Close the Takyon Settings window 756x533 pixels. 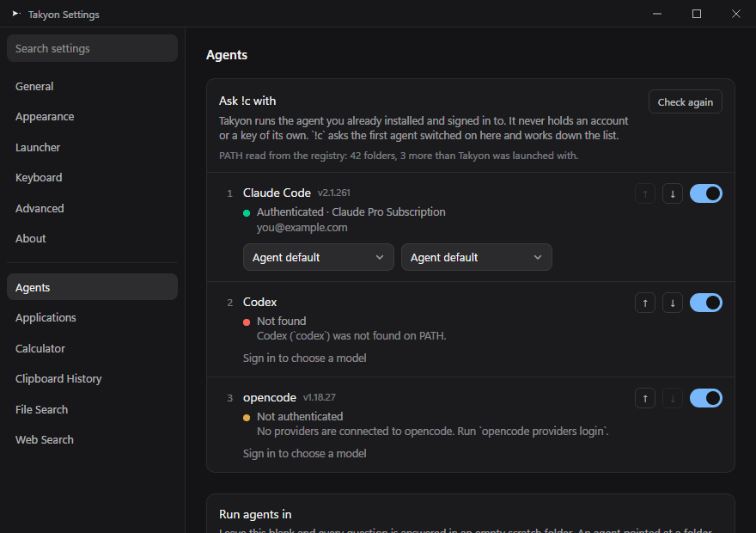point(736,14)
